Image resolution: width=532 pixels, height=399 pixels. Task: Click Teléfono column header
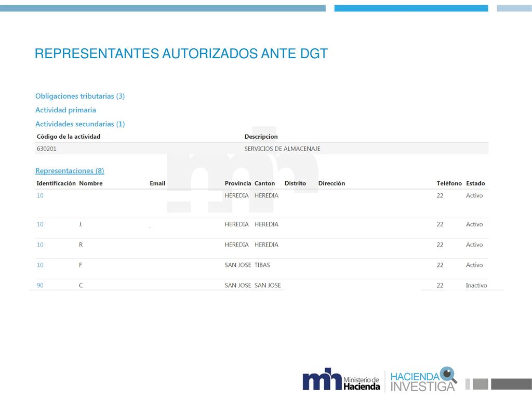point(449,183)
